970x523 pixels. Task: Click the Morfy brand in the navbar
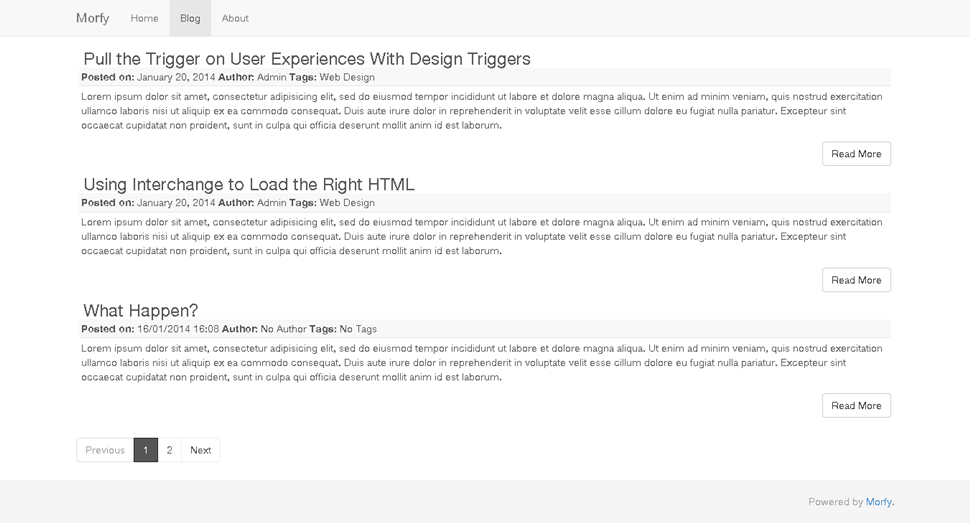click(93, 18)
